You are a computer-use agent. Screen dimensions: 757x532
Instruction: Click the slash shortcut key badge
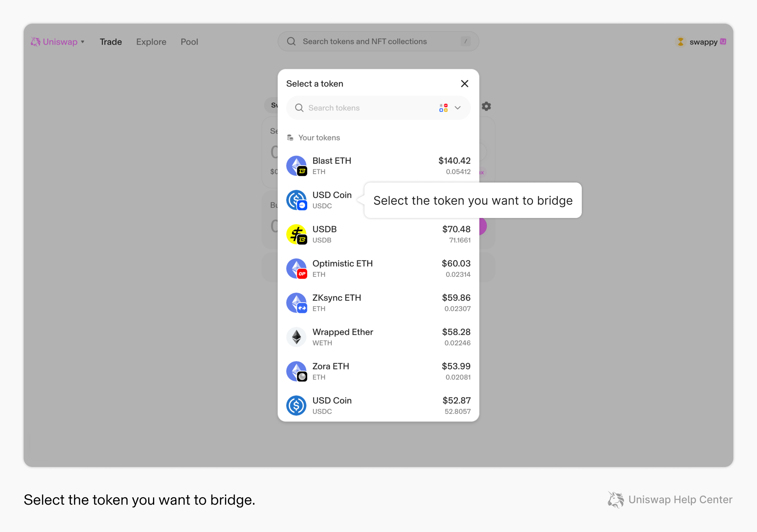[465, 41]
